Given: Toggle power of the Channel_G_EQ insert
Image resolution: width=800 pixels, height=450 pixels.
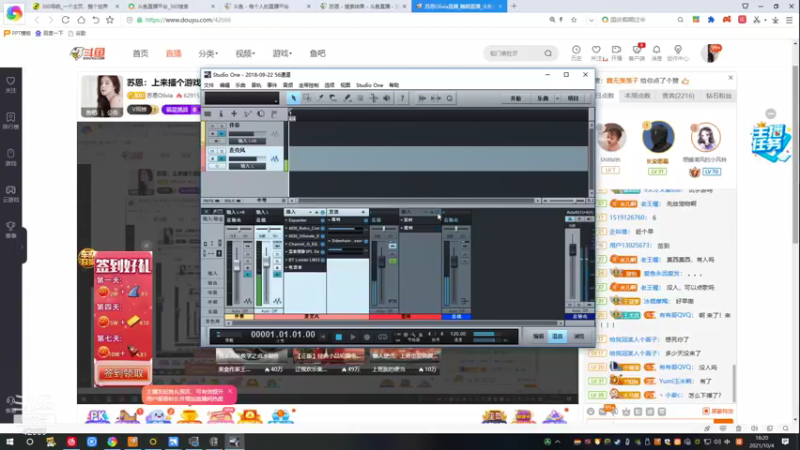Looking at the screenshot, I should coord(323,244).
